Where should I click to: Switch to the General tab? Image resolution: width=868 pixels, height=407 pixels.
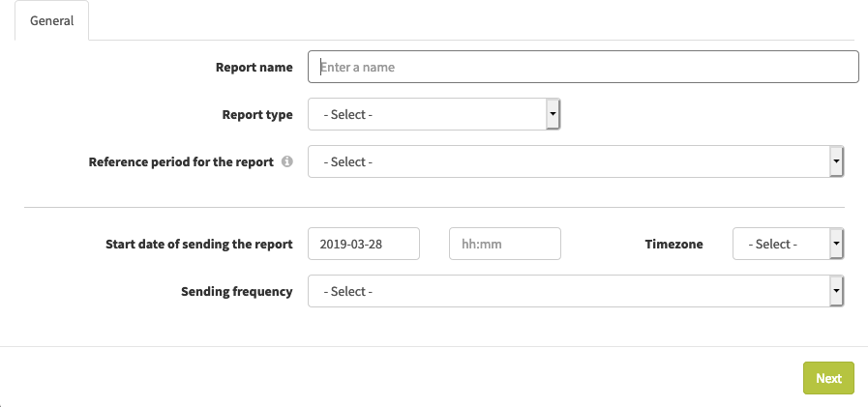(51, 20)
